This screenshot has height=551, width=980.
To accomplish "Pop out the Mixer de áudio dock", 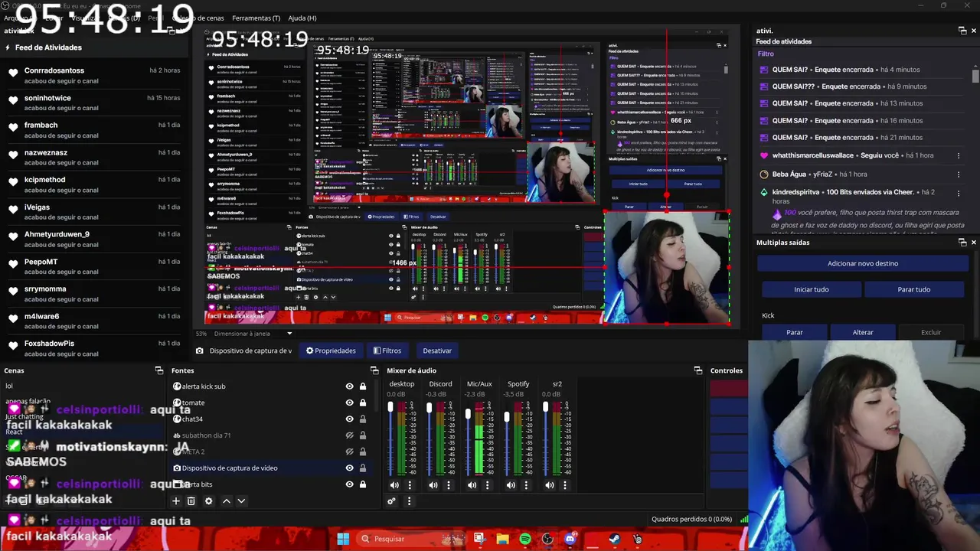I will pyautogui.click(x=698, y=370).
